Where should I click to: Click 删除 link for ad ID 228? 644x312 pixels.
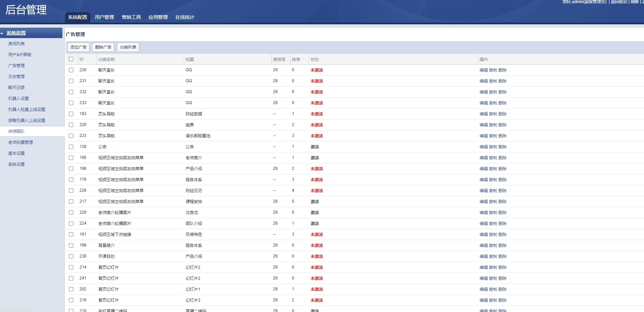(x=502, y=213)
